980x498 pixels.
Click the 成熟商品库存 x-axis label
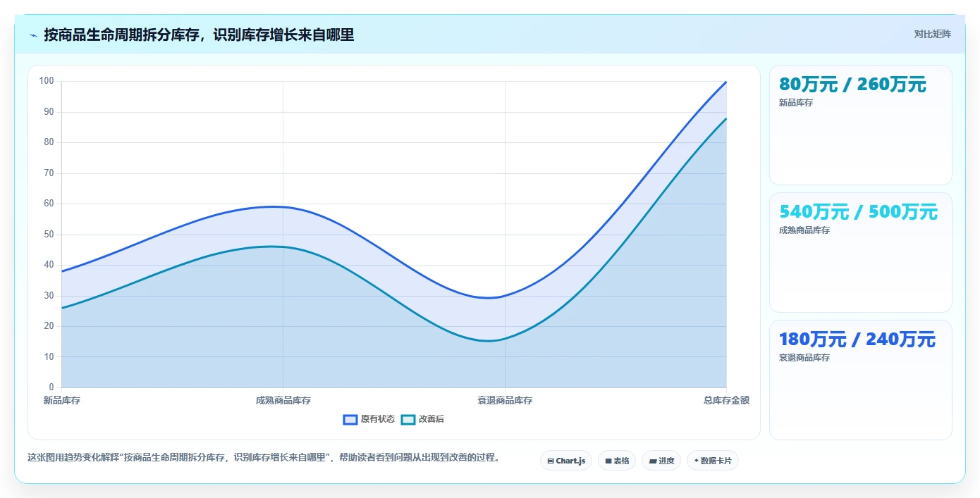coord(283,400)
